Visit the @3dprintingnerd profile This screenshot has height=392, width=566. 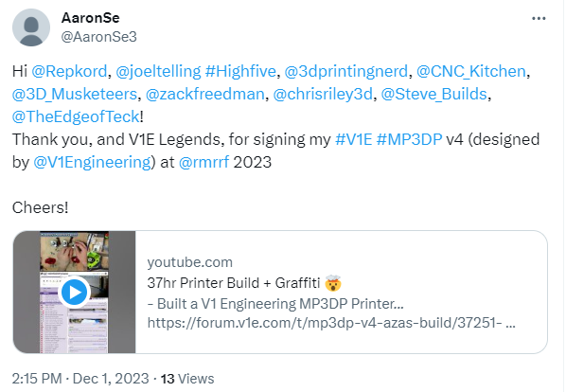pos(346,71)
